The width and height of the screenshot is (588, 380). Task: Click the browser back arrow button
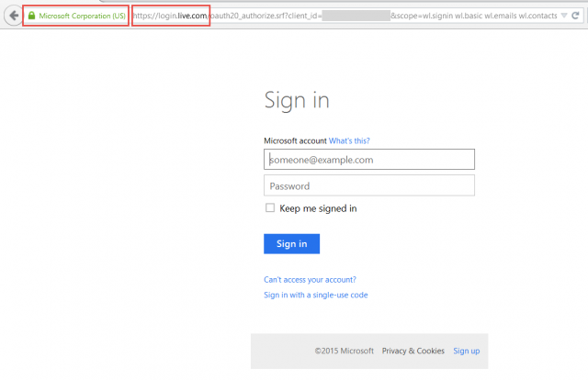[x=14, y=16]
